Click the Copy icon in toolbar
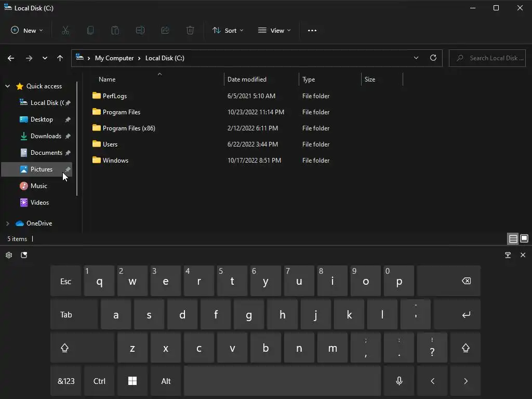This screenshot has width=532, height=399. pos(90,31)
